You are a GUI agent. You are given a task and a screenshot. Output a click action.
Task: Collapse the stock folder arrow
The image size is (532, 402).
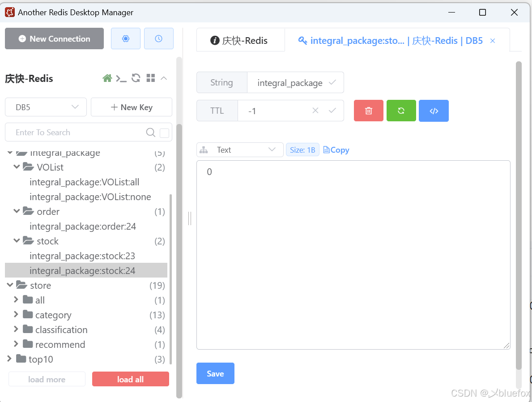coord(16,240)
